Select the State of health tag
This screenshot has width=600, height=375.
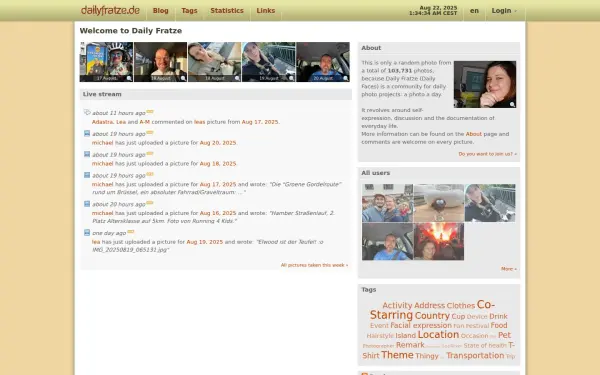[x=485, y=346]
